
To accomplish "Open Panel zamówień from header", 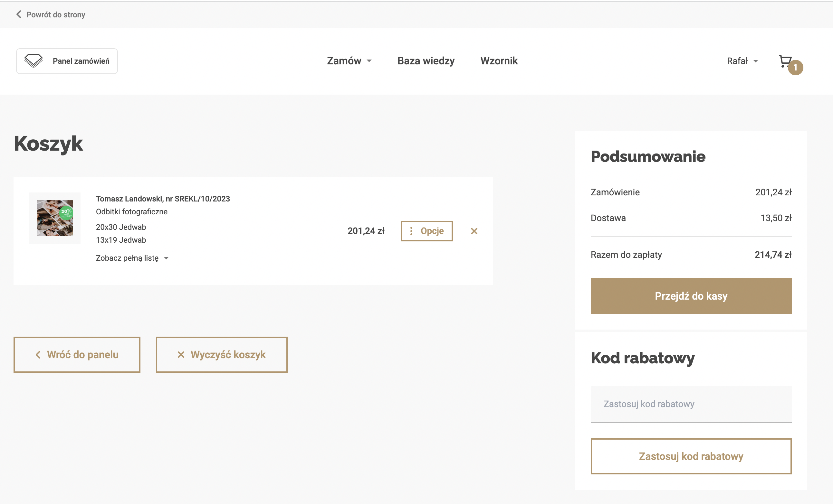I will point(81,61).
